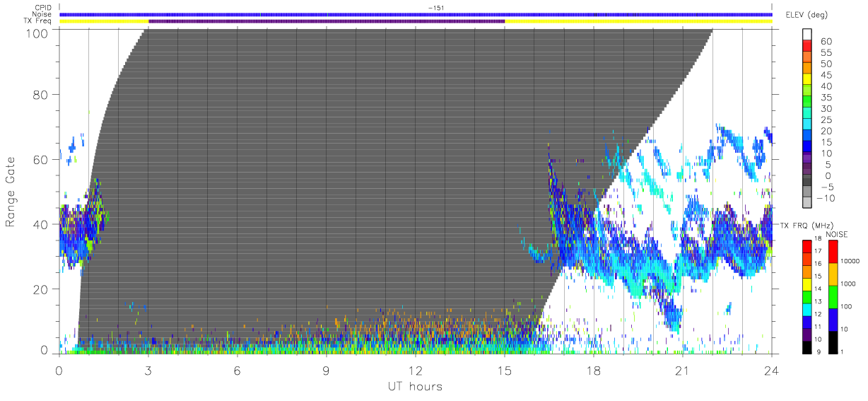The image size is (868, 401).
Task: Select blue 10–100 segment of NOISE colorbar
Action: [x=833, y=319]
